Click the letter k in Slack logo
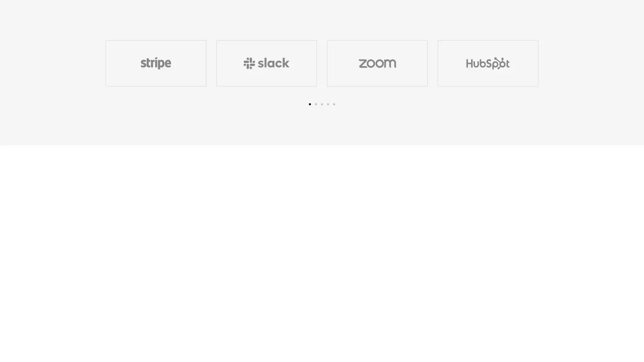This screenshot has height=362, width=644. pyautogui.click(x=286, y=63)
